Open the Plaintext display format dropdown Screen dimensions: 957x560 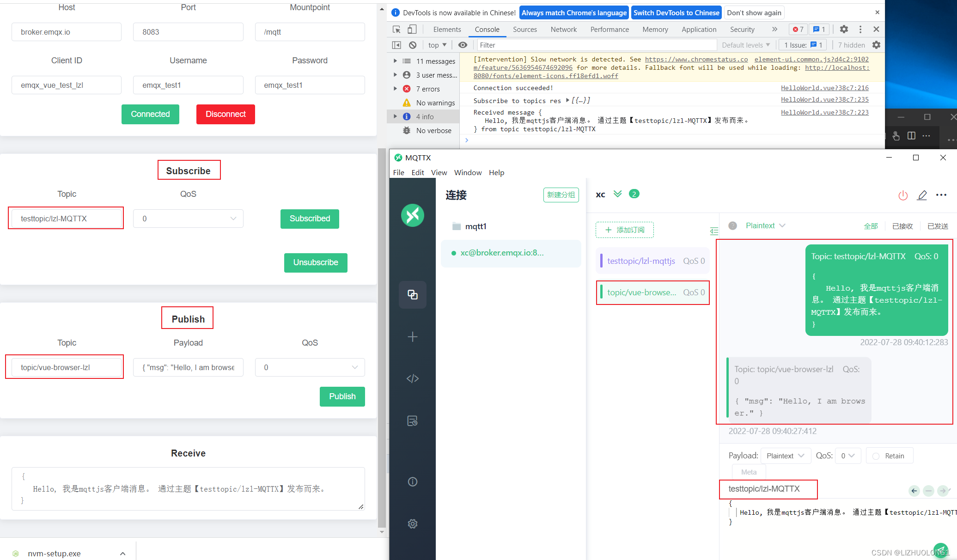click(x=765, y=225)
